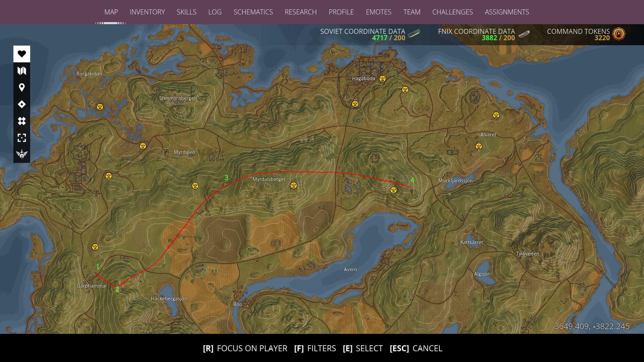Select yellow marker near route point 4
644x362 pixels.
click(x=393, y=190)
